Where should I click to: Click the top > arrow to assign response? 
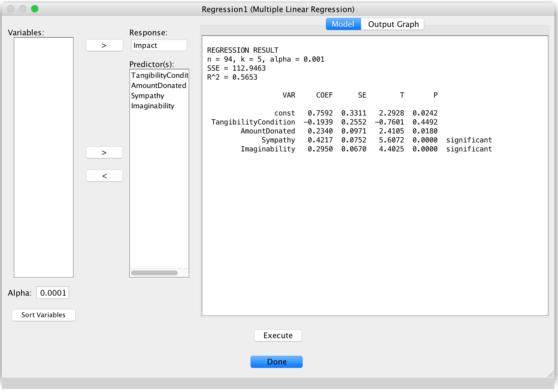coord(104,45)
